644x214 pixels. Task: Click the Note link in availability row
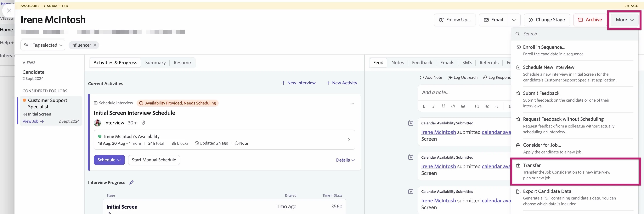coord(241,143)
